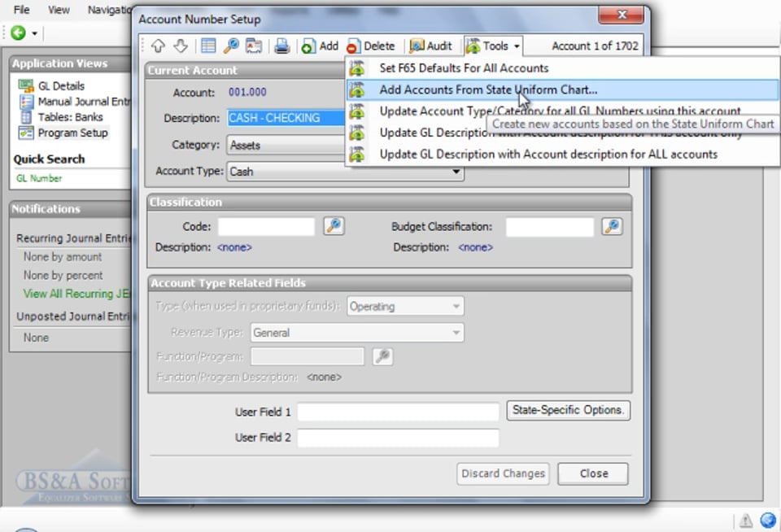Screen dimensions: 781x532
Task: Click the report card icon in toolbar
Action: coord(254,46)
